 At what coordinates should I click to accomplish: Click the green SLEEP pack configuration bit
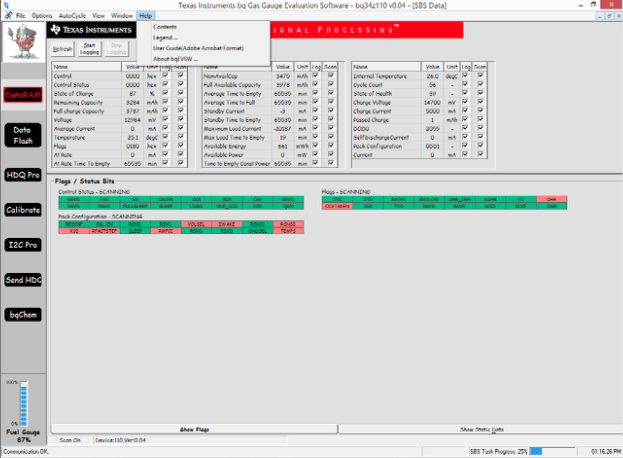[x=135, y=231]
